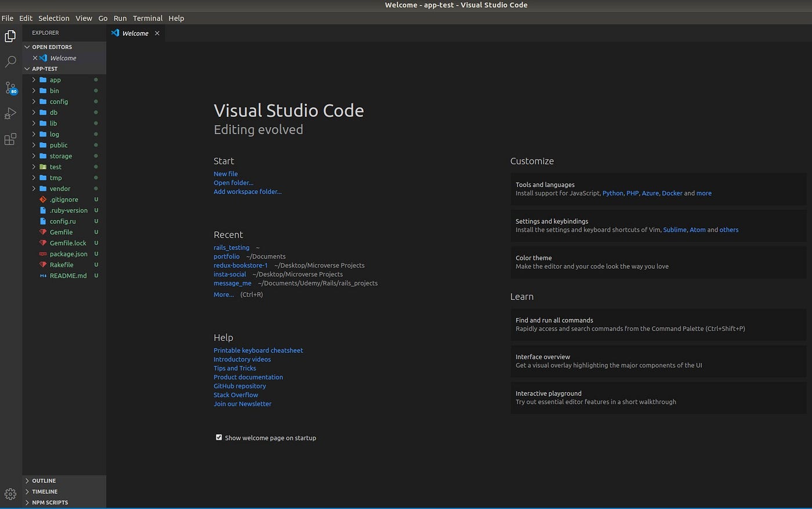Open the Extensions view icon
812x509 pixels.
coord(10,139)
